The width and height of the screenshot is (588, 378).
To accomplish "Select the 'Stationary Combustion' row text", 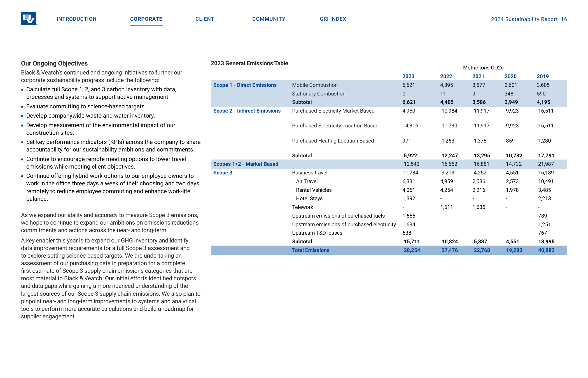I will pos(319,94).
